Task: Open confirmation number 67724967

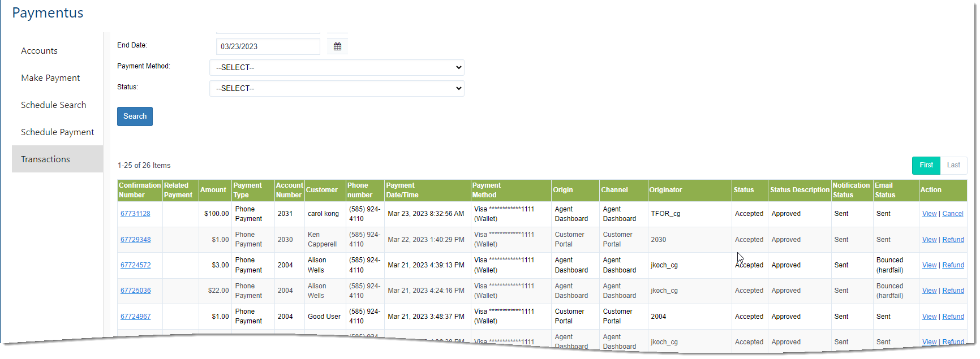Action: (135, 317)
